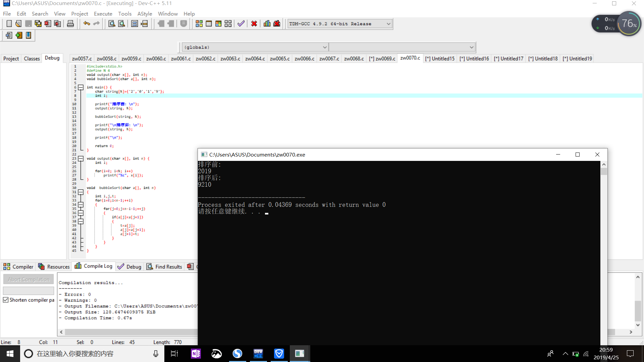Expand the empty function members dropdown
The height and width of the screenshot is (362, 644).
click(x=471, y=47)
